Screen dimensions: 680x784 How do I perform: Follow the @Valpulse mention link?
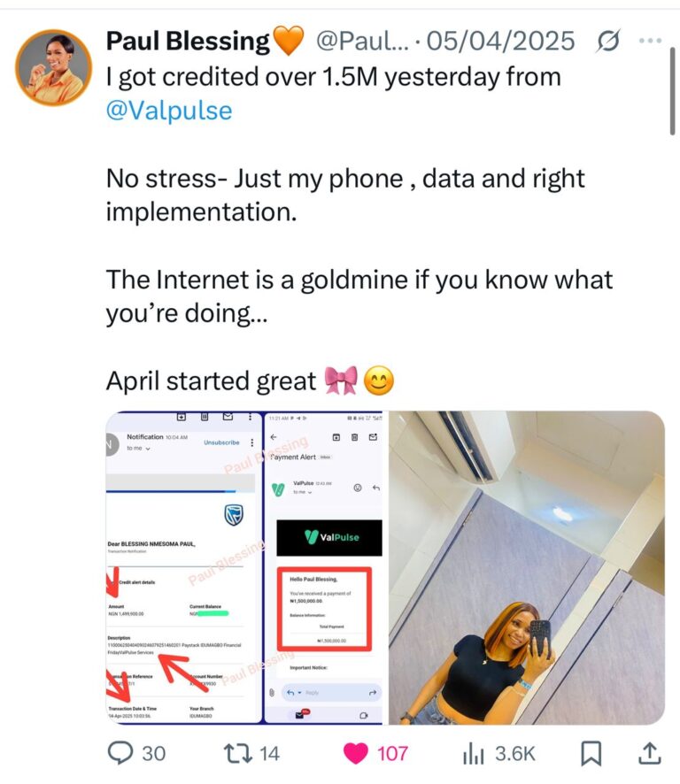pyautogui.click(x=169, y=111)
